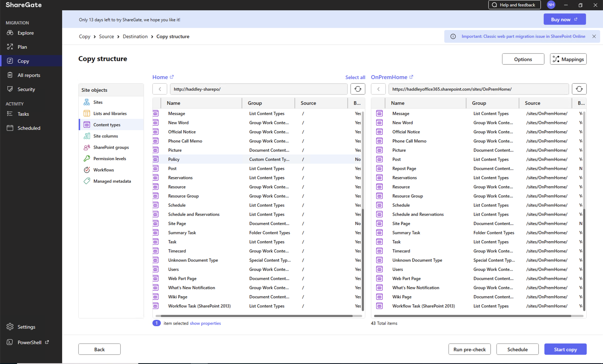Select source Web Part Page row
Image resolution: width=603 pixels, height=364 pixels.
(x=257, y=278)
